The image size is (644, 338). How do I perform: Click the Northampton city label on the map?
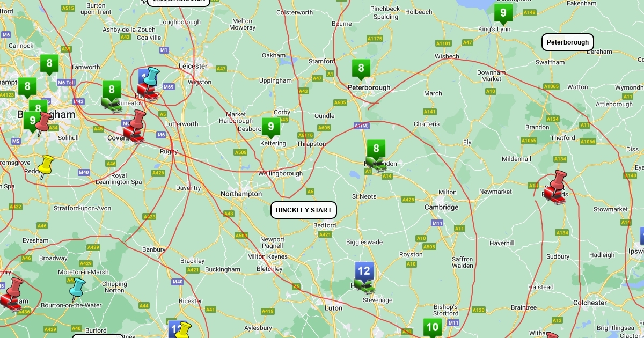click(241, 194)
